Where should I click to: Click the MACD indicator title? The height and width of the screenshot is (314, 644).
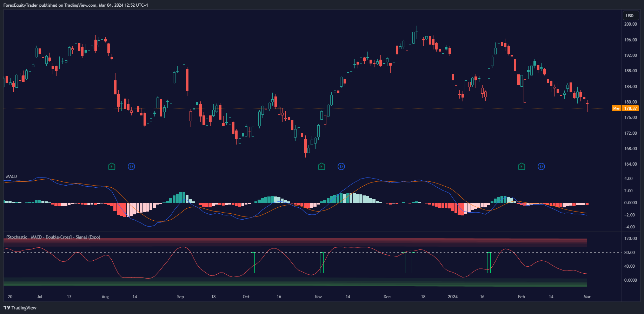tap(12, 176)
